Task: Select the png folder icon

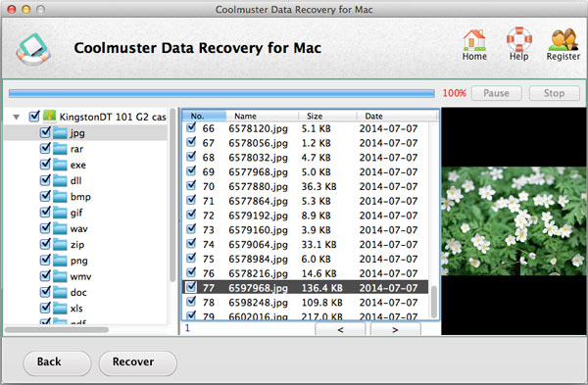Action: click(60, 261)
